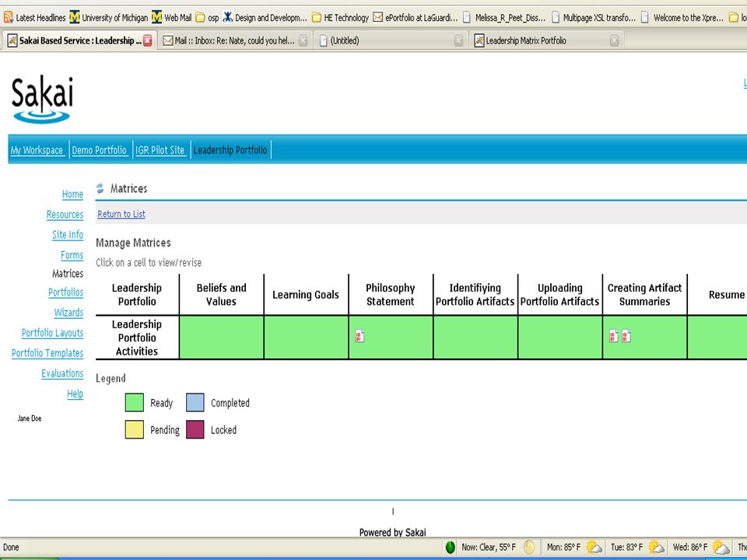Open the green cell under Identifiying Portfolio Artifacts

click(475, 337)
